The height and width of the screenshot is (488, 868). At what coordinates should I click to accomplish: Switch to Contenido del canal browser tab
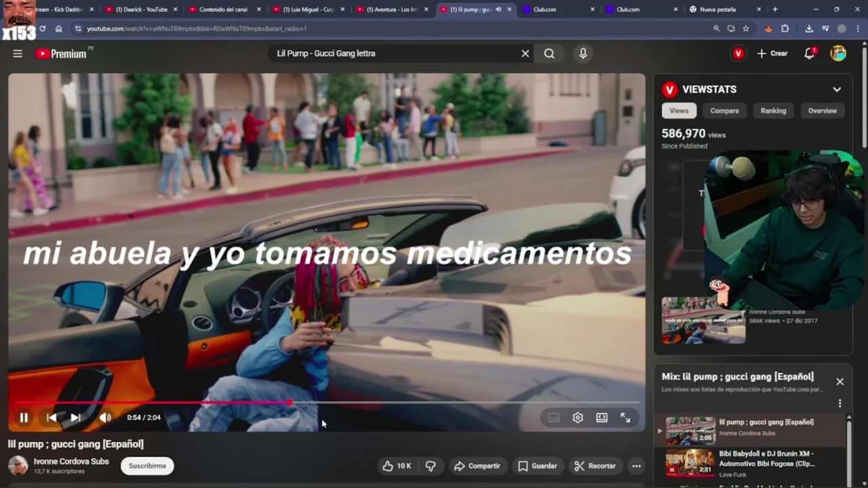coord(223,9)
